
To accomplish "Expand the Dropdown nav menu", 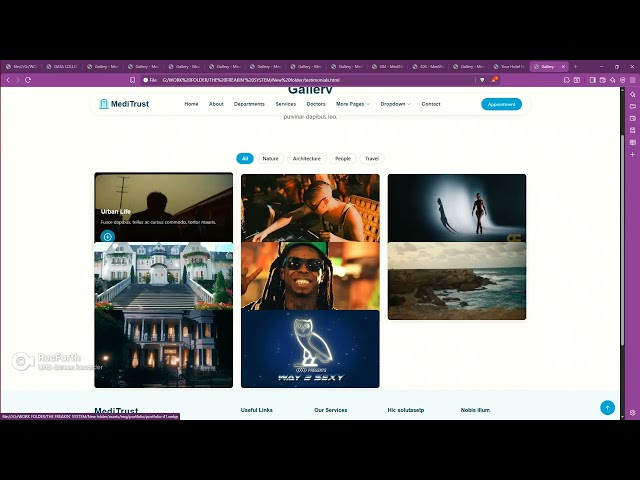I will point(396,104).
